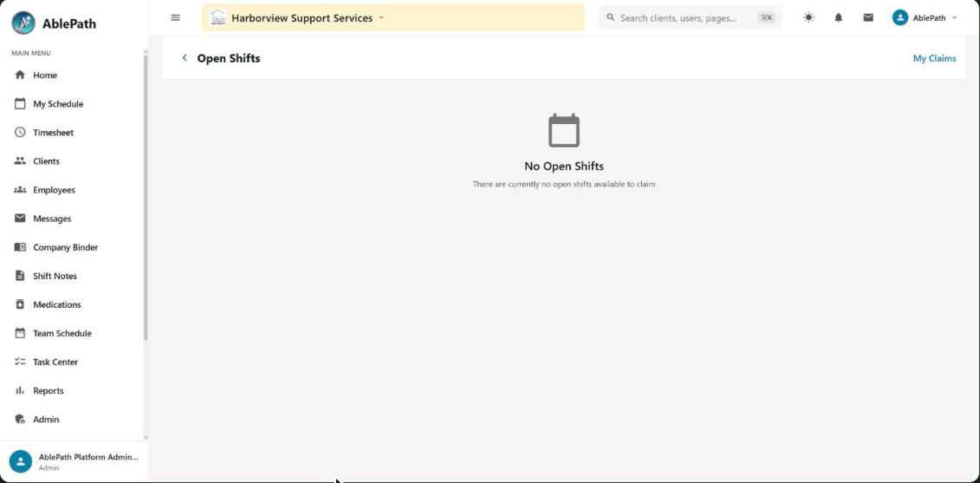This screenshot has height=483, width=980.
Task: Click the sidebar vertical scrollbar
Action: point(146,197)
